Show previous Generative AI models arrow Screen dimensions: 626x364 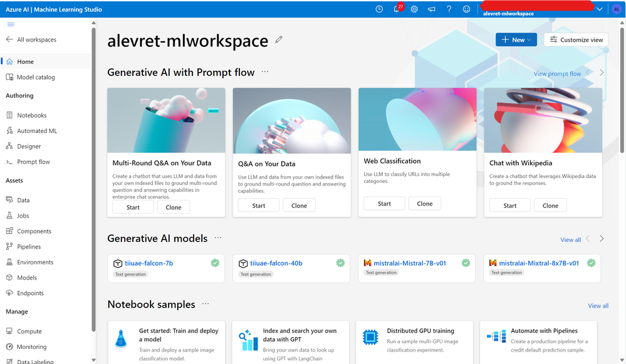pyautogui.click(x=588, y=239)
